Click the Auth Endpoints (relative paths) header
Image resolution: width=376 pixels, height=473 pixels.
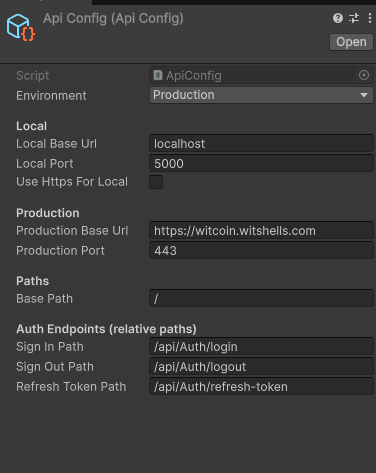click(x=106, y=329)
